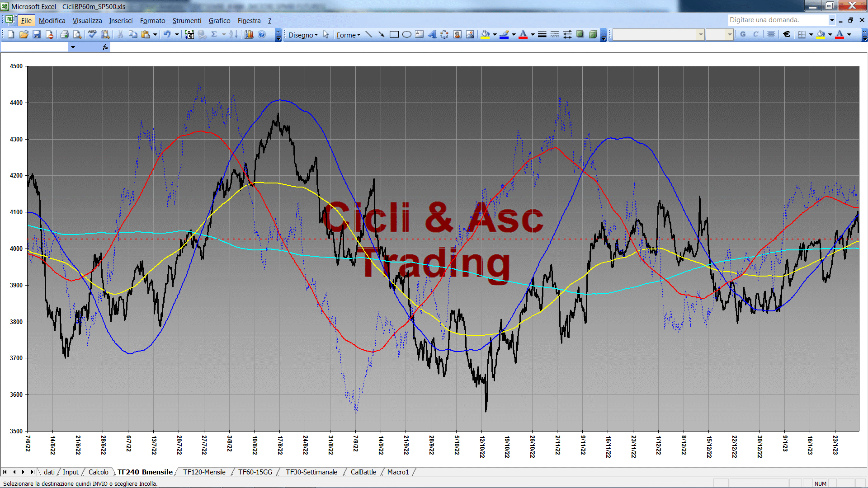Open a file with the folder icon
The image size is (868, 488).
24,34
